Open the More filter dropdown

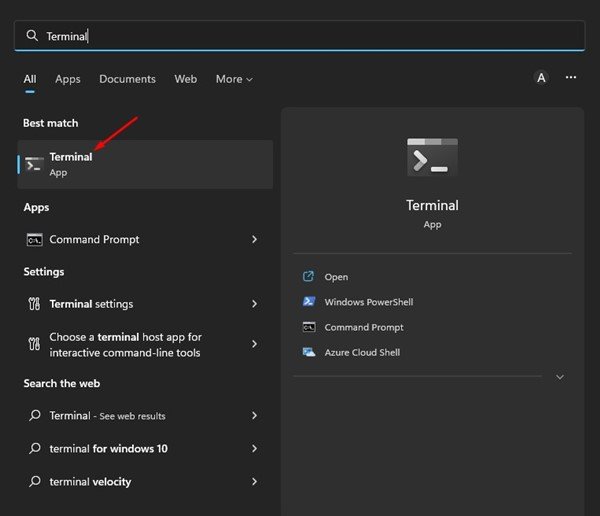pyautogui.click(x=234, y=79)
